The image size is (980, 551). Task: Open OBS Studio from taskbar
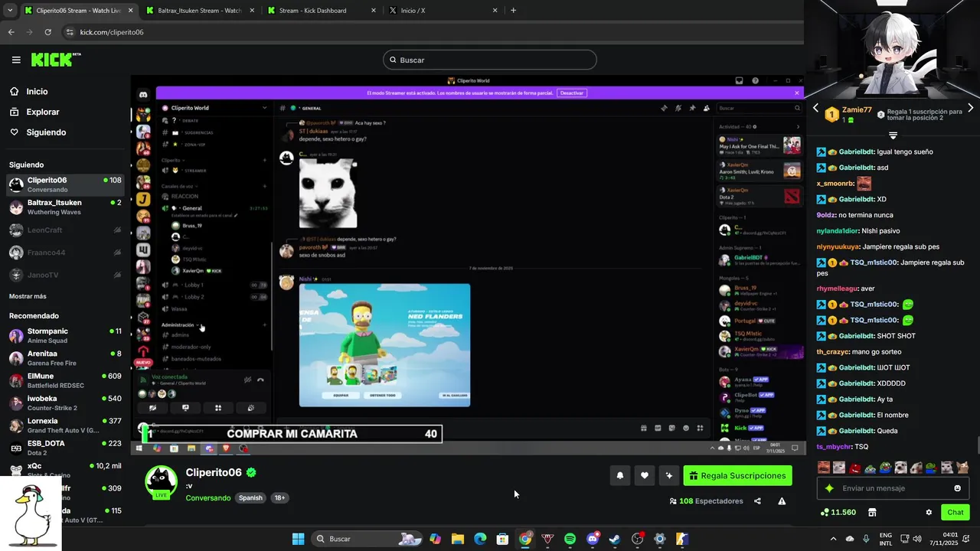pos(637,539)
